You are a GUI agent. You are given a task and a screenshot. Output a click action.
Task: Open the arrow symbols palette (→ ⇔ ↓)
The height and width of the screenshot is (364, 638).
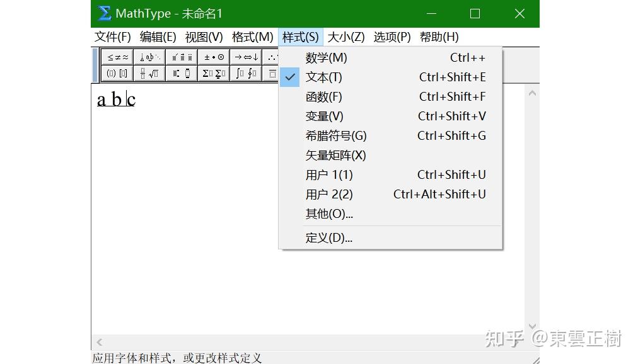[x=246, y=57]
